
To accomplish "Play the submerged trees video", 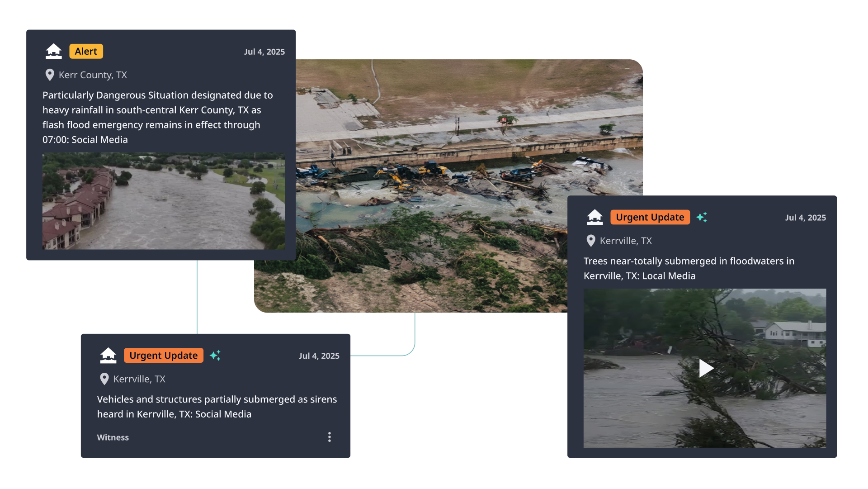I will [705, 368].
